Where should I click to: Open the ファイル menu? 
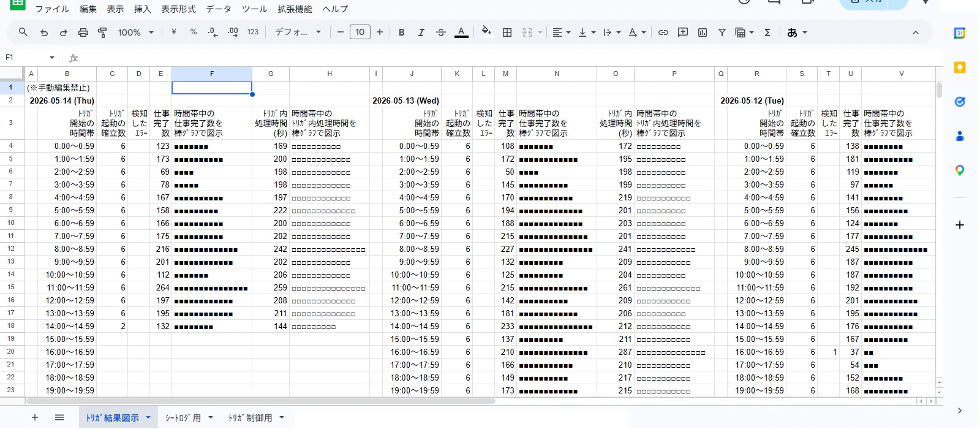tap(52, 9)
